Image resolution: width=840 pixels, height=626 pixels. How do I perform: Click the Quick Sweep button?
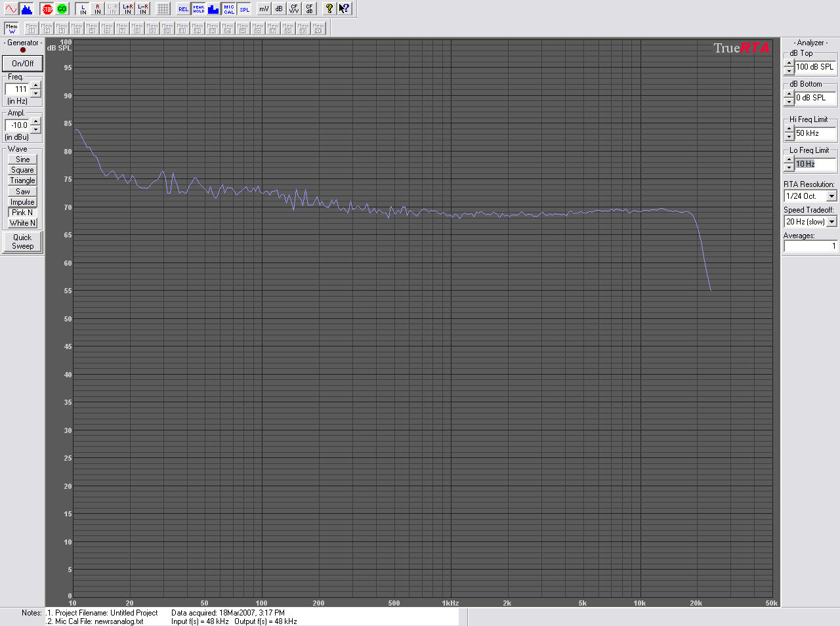[x=22, y=241]
